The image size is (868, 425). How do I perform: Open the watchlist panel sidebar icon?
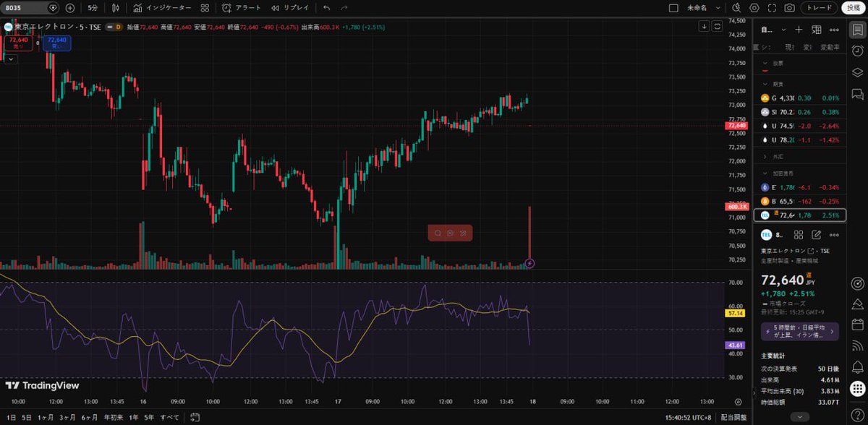click(x=858, y=30)
